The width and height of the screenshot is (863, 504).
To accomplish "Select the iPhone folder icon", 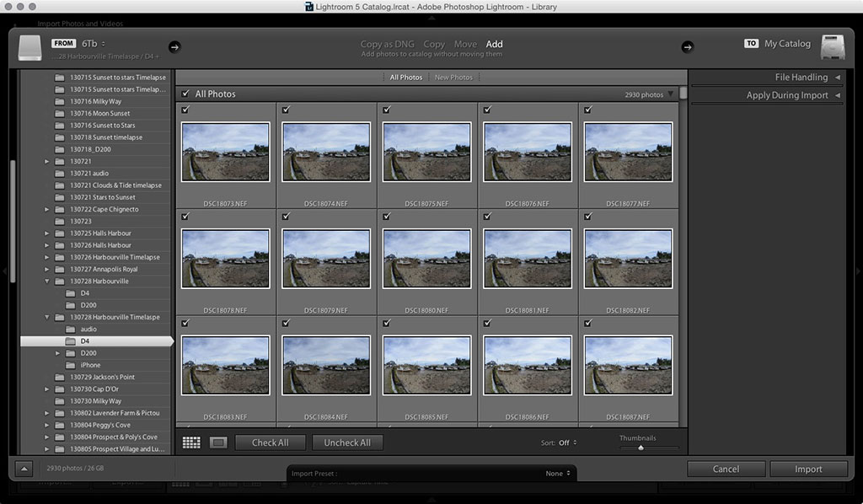I will point(71,365).
